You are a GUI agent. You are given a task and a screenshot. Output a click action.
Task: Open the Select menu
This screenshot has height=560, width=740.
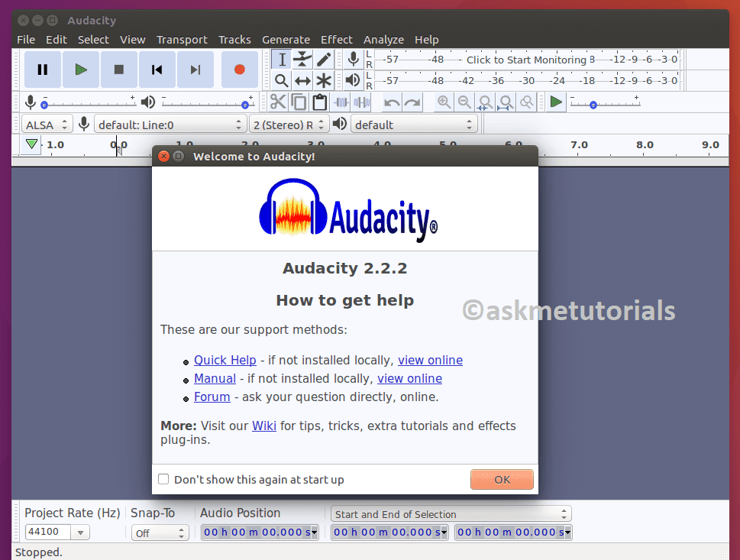93,40
